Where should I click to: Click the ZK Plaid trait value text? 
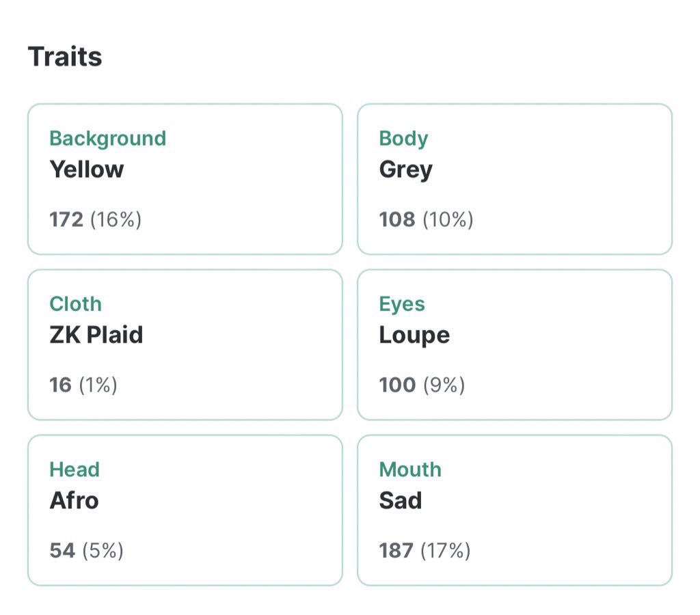coord(96,335)
